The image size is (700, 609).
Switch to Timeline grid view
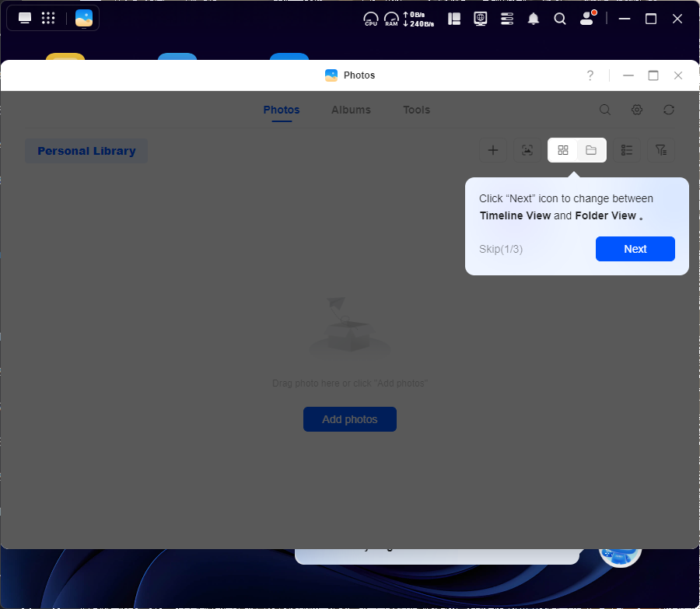click(563, 150)
